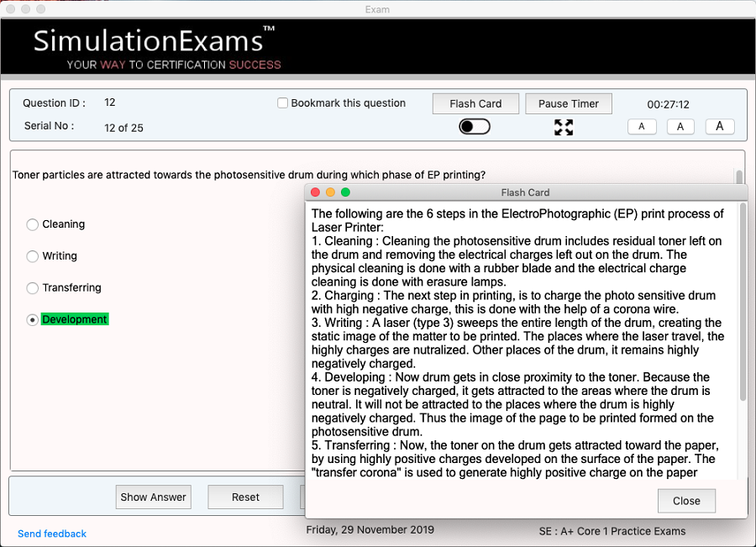Viewport: 756px width, 547px height.
Task: Choose the Development answer option
Action: [x=32, y=319]
